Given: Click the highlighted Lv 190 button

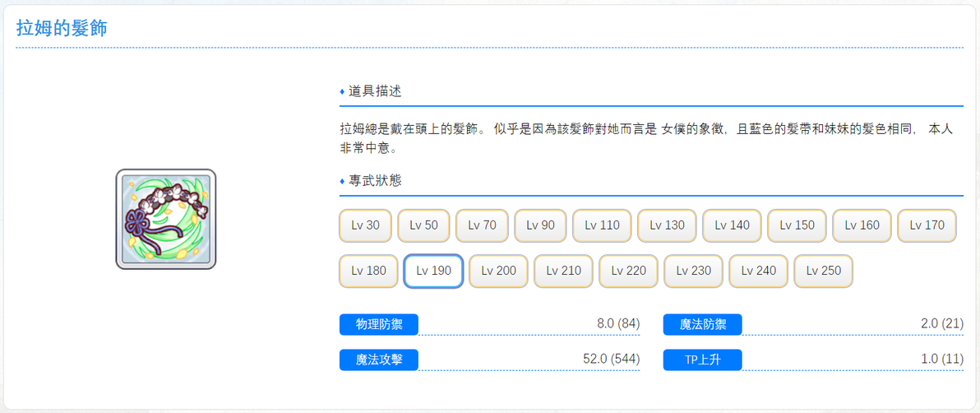Looking at the screenshot, I should coord(434,271).
